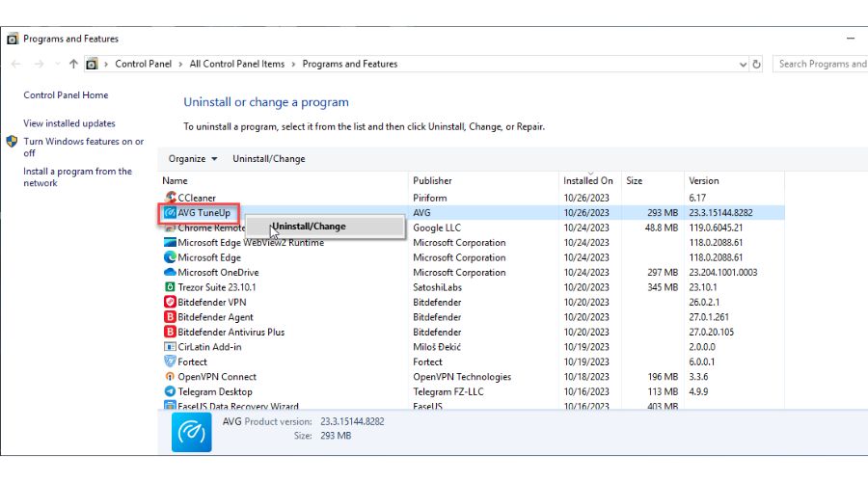Click the CirLatin Add-in icon
868x482 pixels.
[x=170, y=346]
